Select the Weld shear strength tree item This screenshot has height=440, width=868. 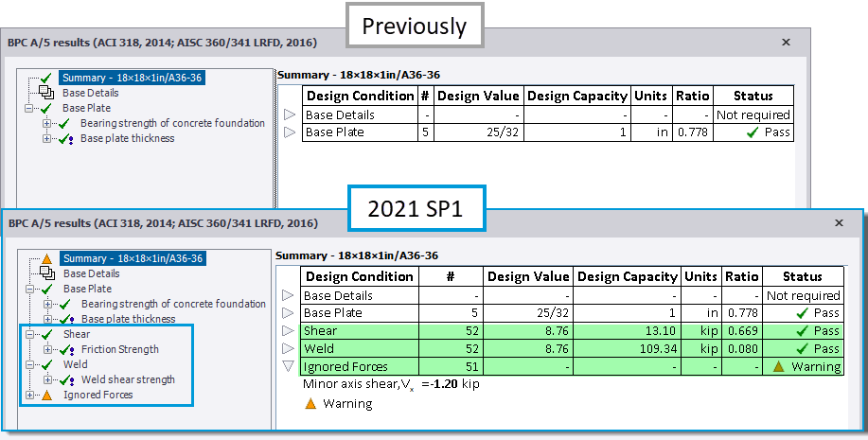pyautogui.click(x=127, y=379)
